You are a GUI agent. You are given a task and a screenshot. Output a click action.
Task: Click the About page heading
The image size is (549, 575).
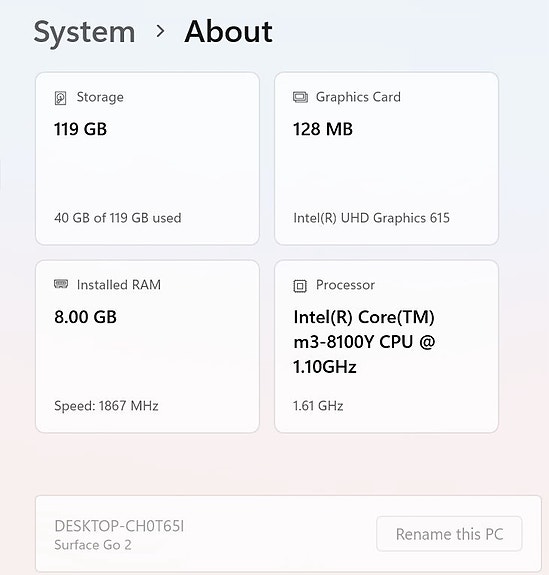click(x=228, y=32)
